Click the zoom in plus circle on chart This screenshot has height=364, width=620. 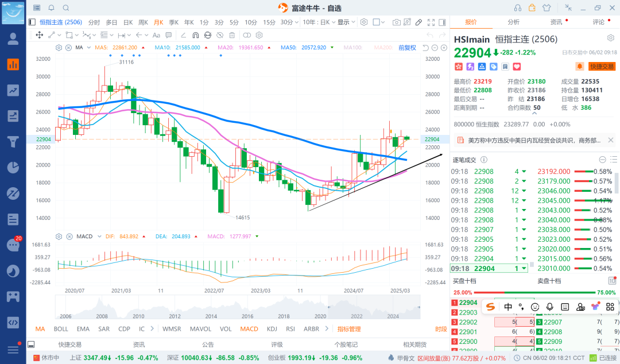[444, 48]
